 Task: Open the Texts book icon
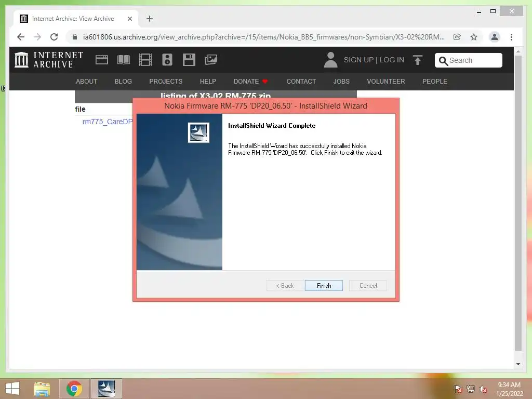(124, 60)
